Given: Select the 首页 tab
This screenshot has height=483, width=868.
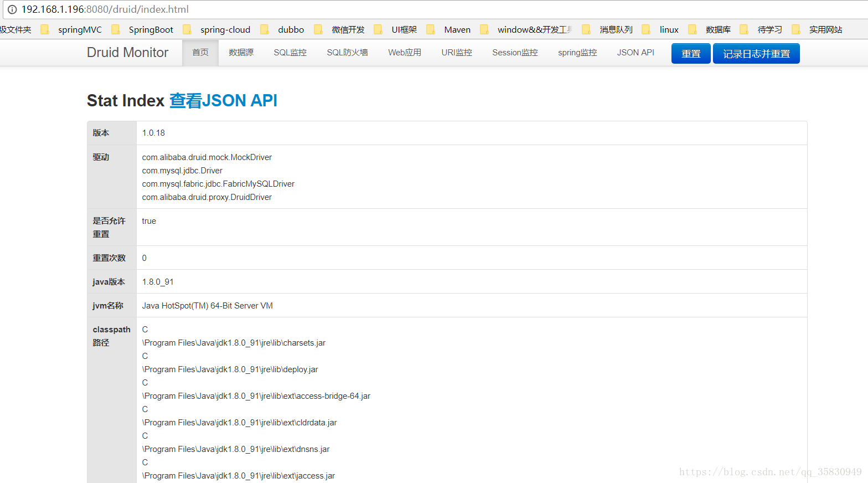Looking at the screenshot, I should tap(200, 53).
